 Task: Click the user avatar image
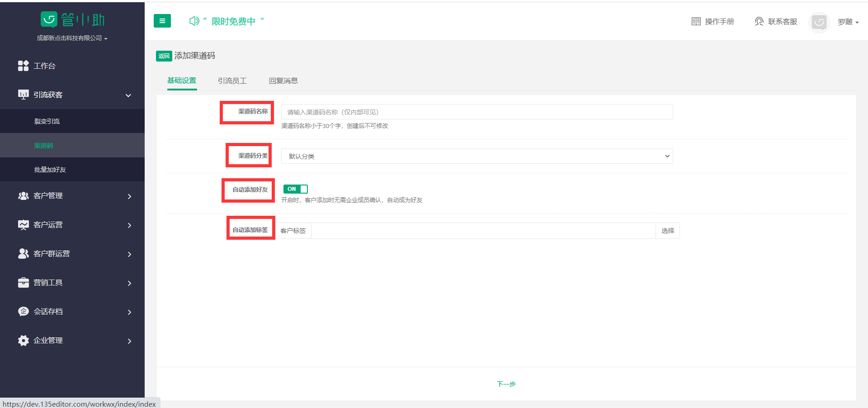tap(819, 22)
